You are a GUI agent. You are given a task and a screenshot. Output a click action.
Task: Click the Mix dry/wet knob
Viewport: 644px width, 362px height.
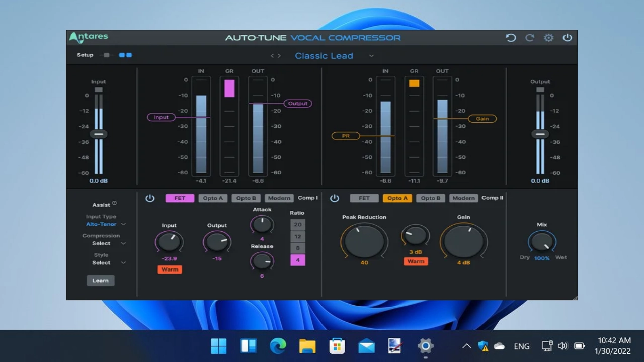(x=542, y=243)
